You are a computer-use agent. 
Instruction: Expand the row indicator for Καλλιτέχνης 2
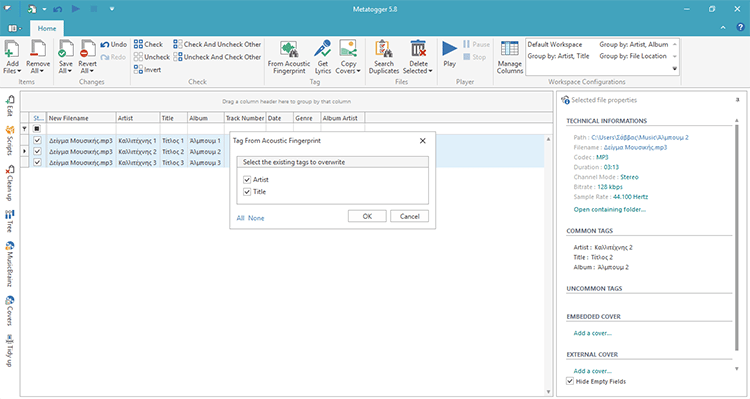tap(24, 151)
